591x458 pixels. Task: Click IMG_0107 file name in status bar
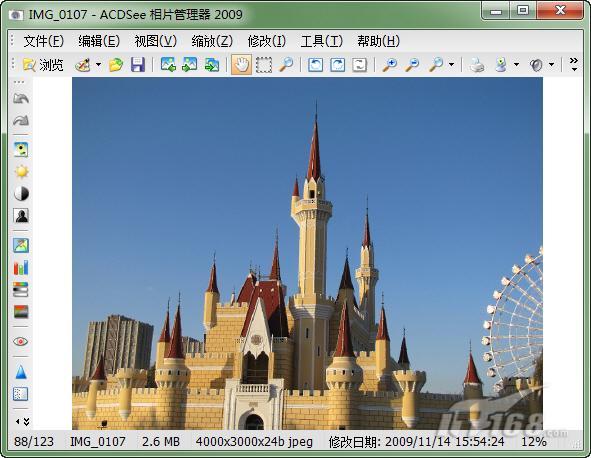98,441
